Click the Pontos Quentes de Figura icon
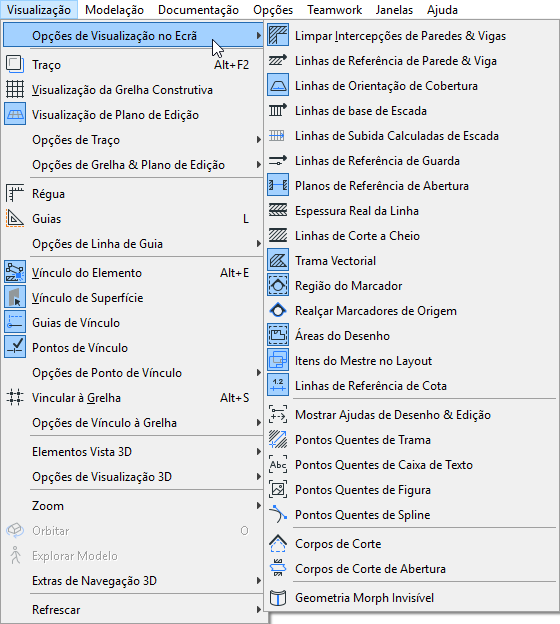Viewport: 560px width, 624px height. coord(278,489)
